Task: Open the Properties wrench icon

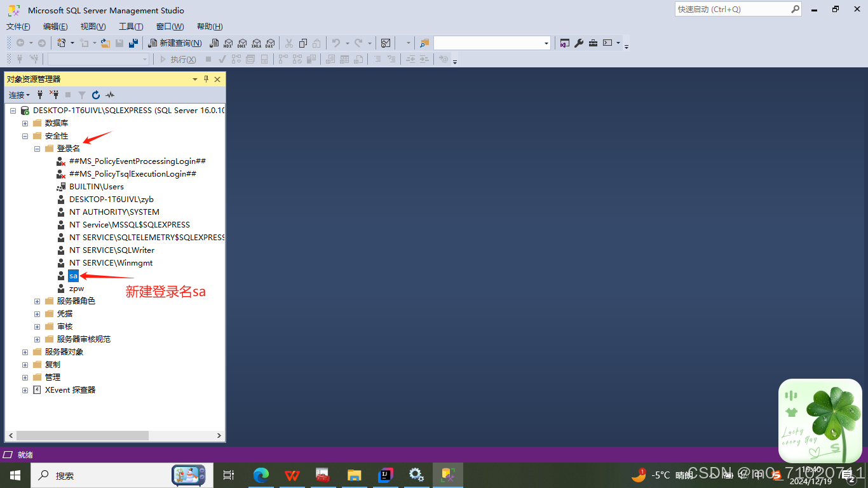Action: point(579,43)
